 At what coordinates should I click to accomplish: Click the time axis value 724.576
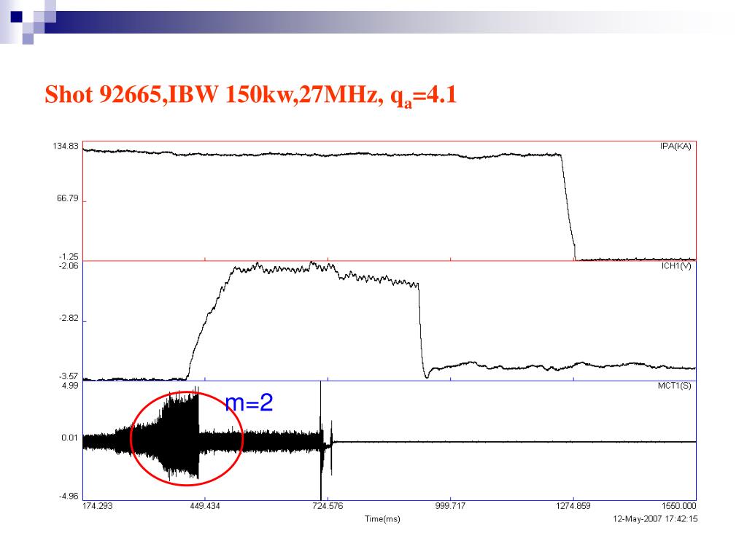(328, 506)
